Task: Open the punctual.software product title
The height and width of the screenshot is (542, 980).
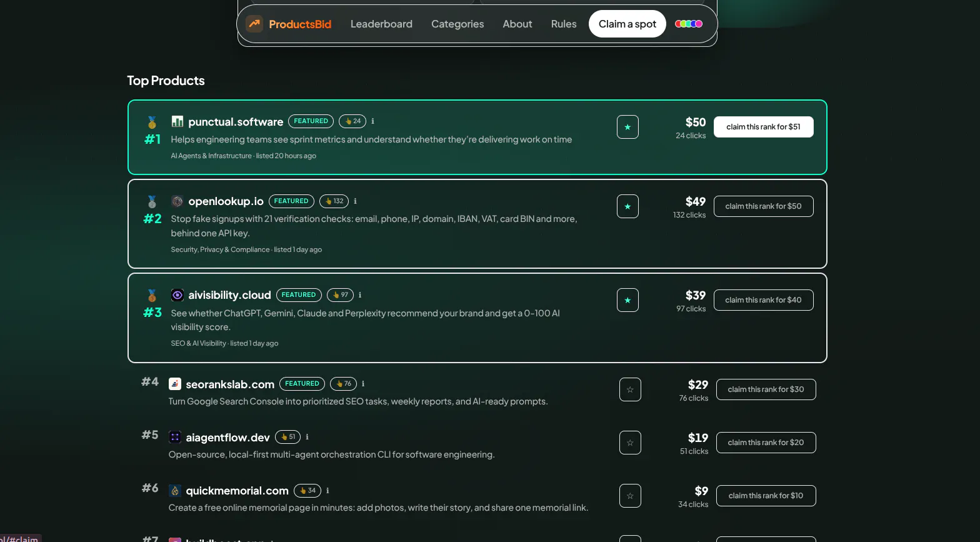Action: point(236,122)
